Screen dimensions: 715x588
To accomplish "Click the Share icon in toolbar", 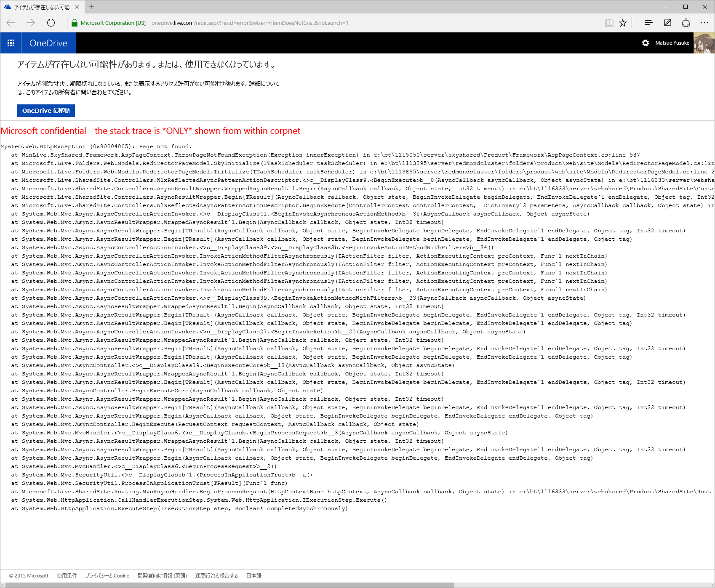I will (686, 23).
